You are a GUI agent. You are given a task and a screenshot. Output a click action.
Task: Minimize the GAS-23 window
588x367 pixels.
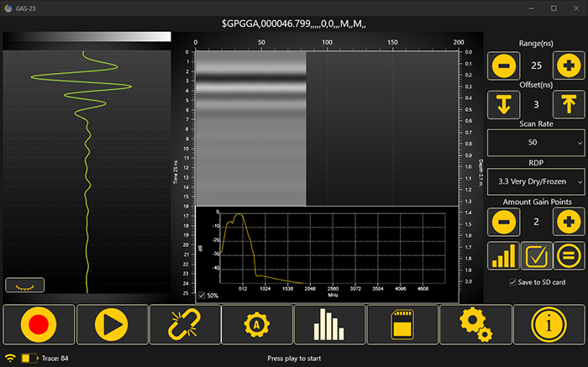532,8
